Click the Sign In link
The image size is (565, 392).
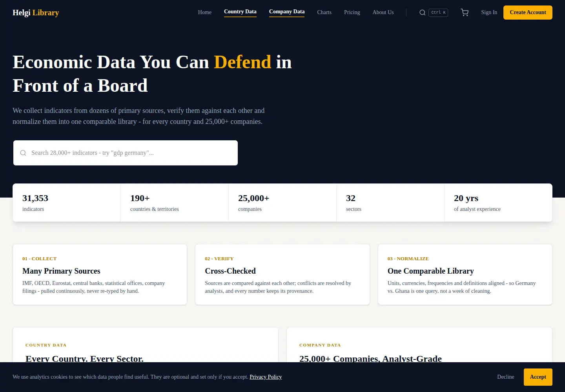pos(489,13)
